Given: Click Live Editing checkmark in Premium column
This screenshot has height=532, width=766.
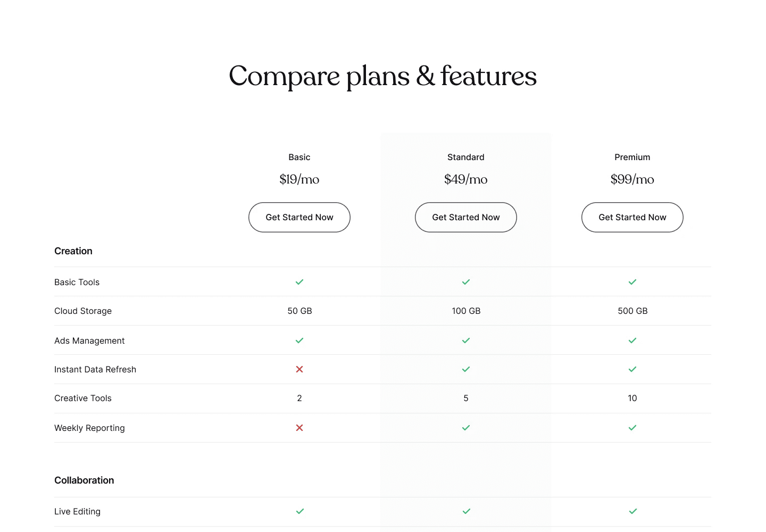Looking at the screenshot, I should click(633, 511).
